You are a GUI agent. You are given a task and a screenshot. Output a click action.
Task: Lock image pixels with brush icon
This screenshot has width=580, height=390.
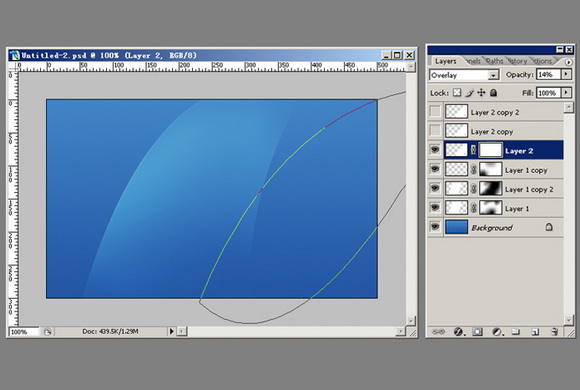click(469, 93)
